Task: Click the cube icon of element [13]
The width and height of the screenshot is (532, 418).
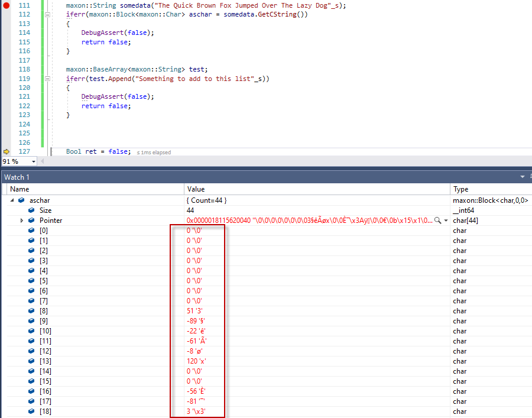Action: pos(31,360)
